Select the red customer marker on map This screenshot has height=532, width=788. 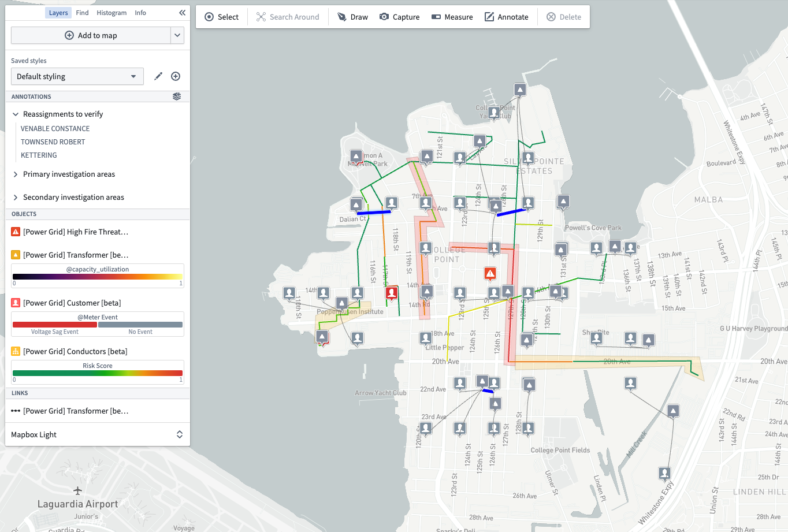pos(392,293)
